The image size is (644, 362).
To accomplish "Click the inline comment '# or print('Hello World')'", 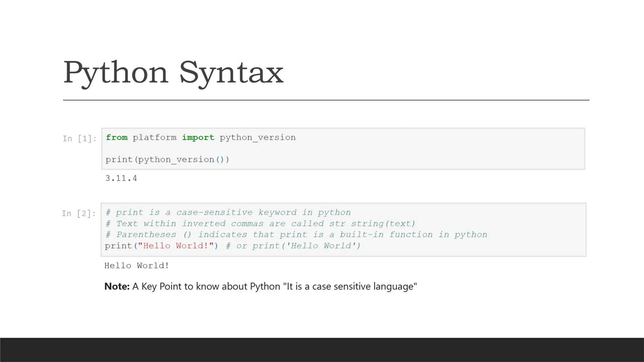I will pos(293,246).
